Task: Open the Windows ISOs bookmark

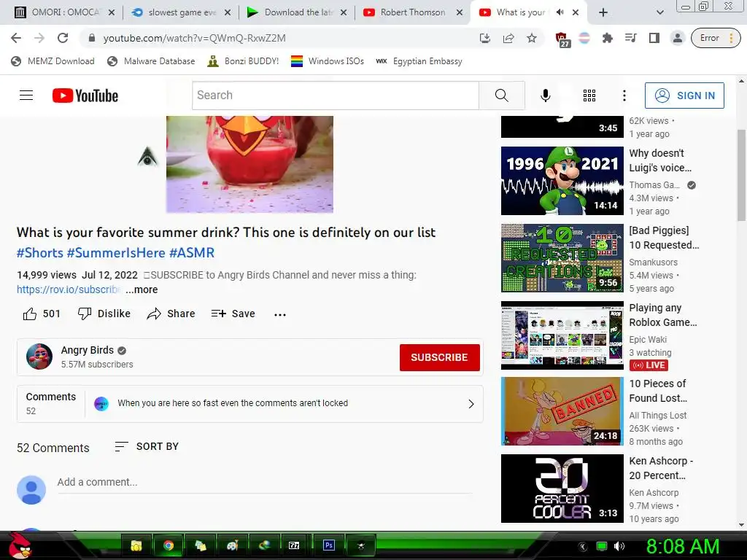Action: [x=328, y=61]
